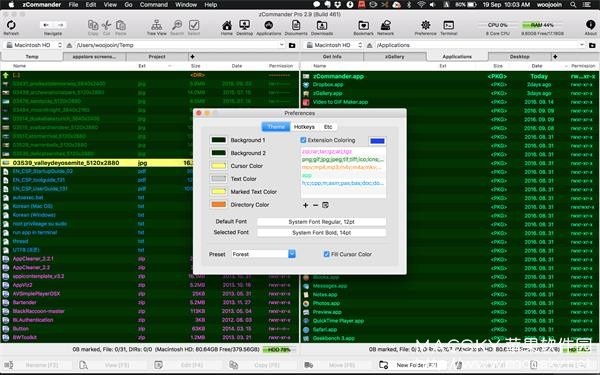This screenshot has height=375, width=600.
Task: Remove extension coloring rule with minus
Action: 315,205
